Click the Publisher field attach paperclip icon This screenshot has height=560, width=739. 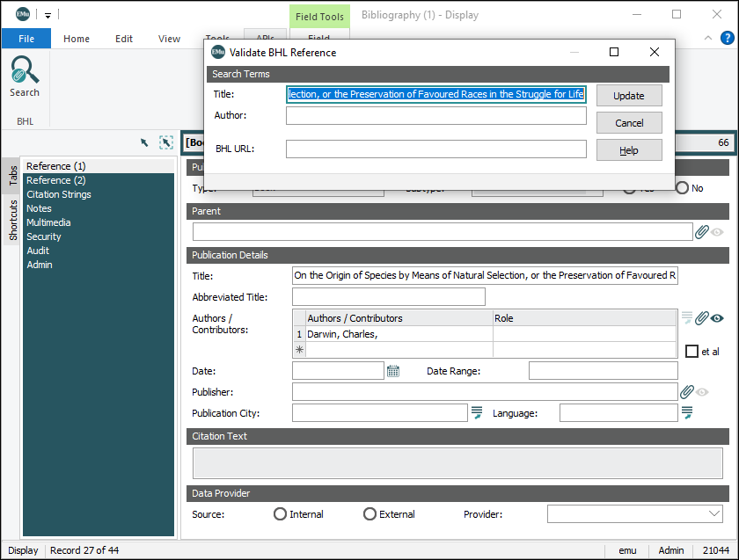point(686,392)
